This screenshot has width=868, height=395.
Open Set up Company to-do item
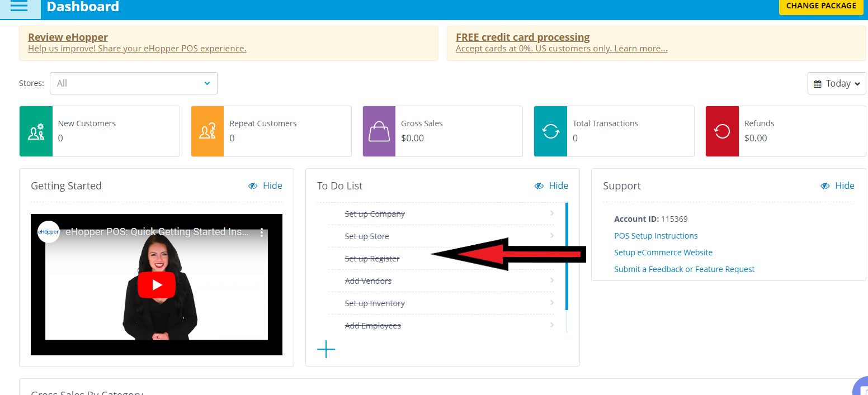pos(375,214)
